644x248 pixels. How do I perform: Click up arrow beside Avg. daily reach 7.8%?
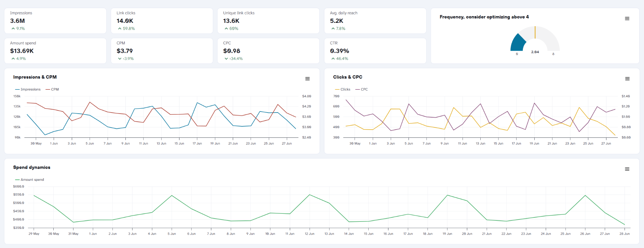pos(333,29)
